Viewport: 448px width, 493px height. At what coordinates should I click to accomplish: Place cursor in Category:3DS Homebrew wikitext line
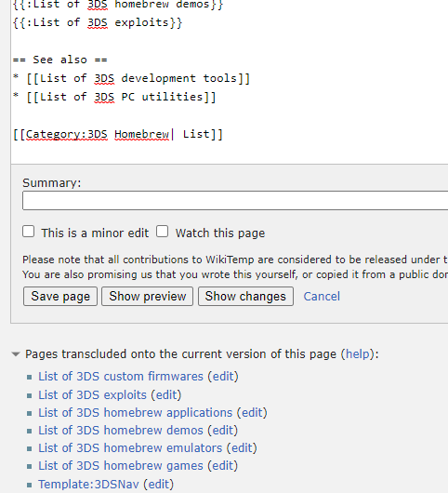pyautogui.click(x=118, y=135)
